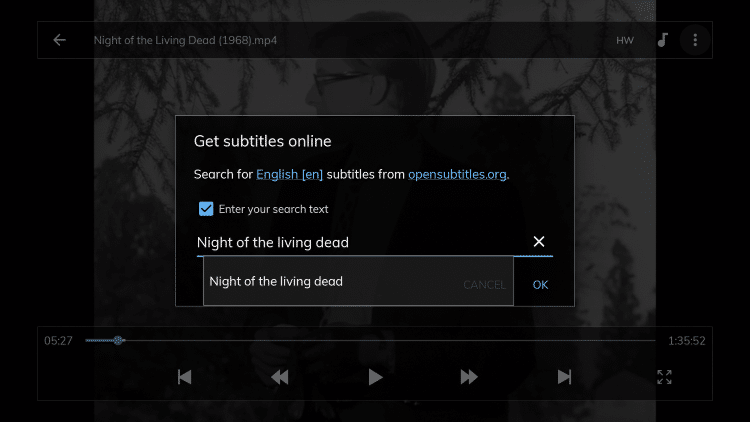Viewport: 750px width, 422px height.
Task: Open the opensubtitles.org link
Action: click(457, 174)
